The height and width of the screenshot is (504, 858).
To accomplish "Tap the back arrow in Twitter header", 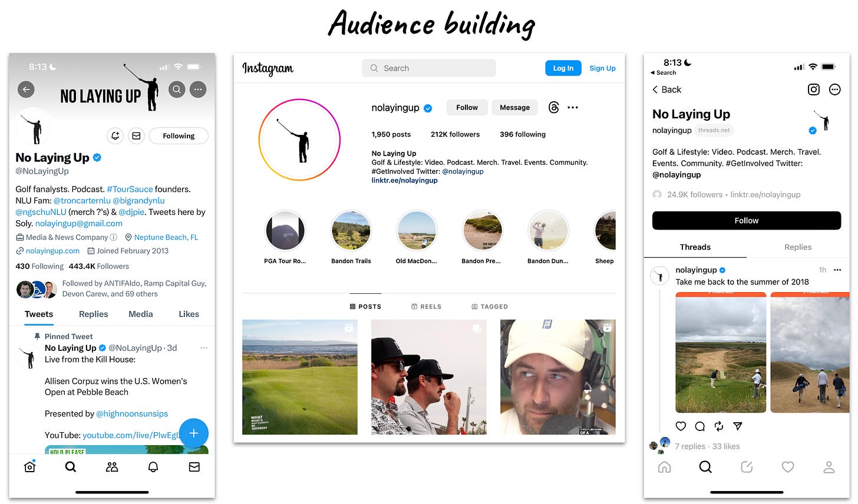I will point(26,89).
